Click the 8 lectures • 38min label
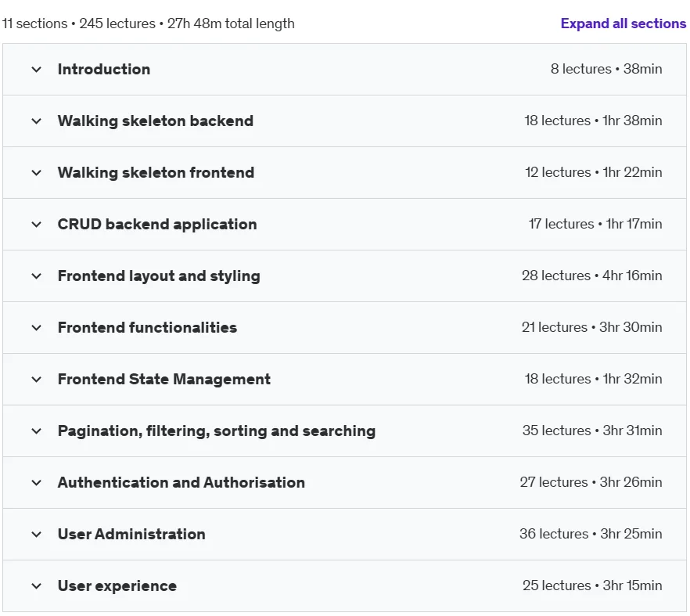This screenshot has height=616, width=690. point(606,69)
